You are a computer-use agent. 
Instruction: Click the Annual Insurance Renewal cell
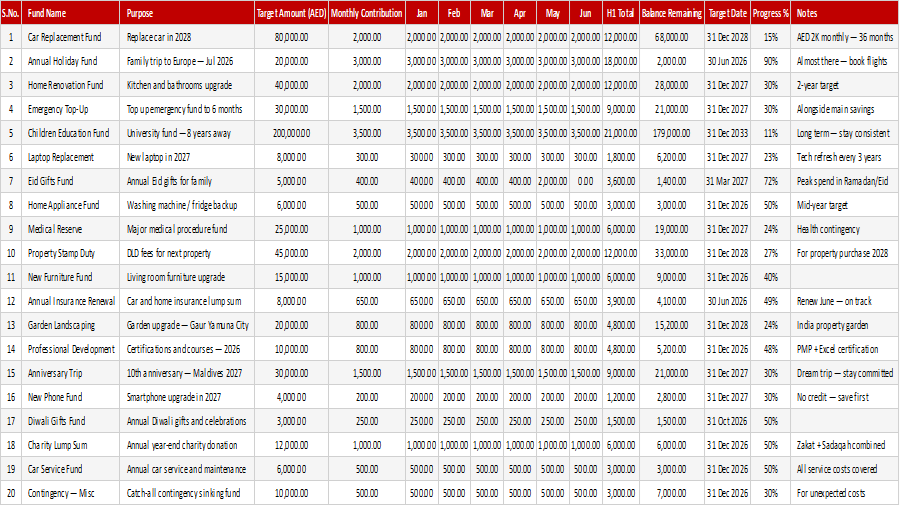point(71,302)
